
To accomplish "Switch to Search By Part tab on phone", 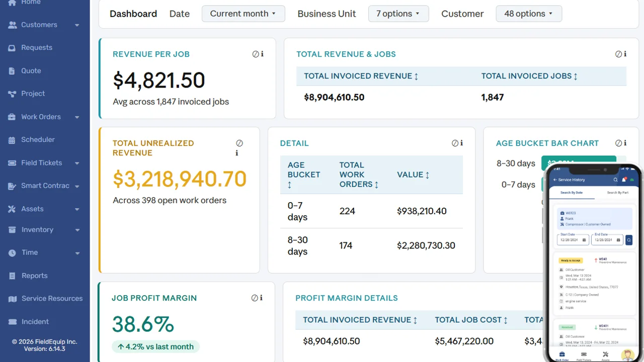I will click(x=617, y=193).
